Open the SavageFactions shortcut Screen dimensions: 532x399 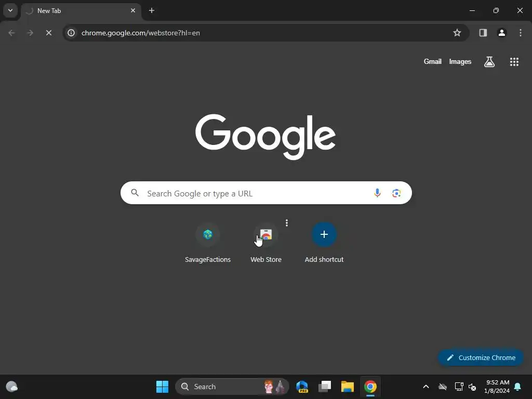coord(208,242)
